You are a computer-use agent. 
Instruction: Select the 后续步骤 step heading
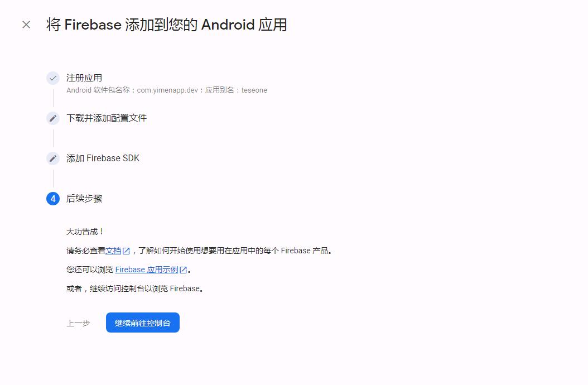tap(84, 199)
